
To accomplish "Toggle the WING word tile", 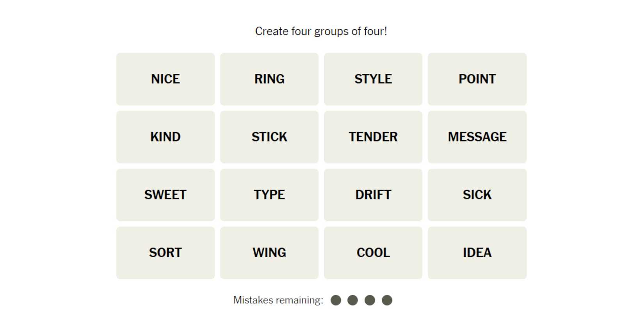I will click(x=269, y=253).
